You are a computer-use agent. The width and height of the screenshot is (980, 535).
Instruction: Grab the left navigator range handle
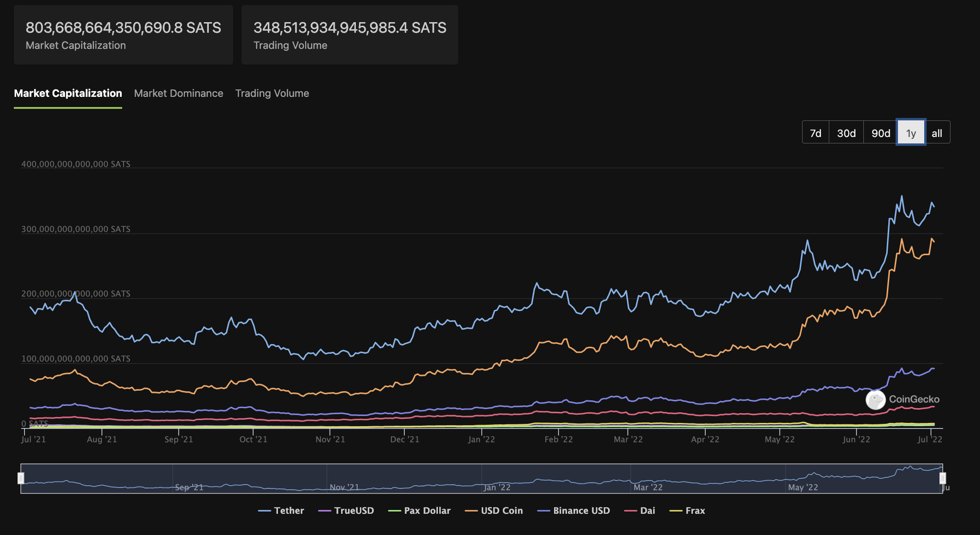[x=21, y=478]
